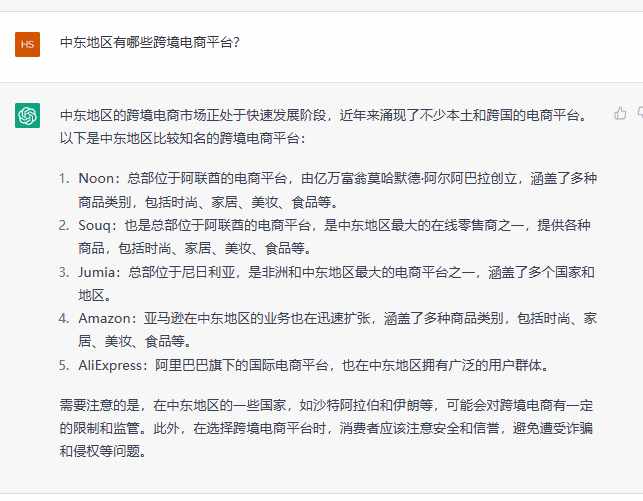Viewport: 643px width, 501px height.
Task: Click list number 3 marker
Action: (x=64, y=272)
